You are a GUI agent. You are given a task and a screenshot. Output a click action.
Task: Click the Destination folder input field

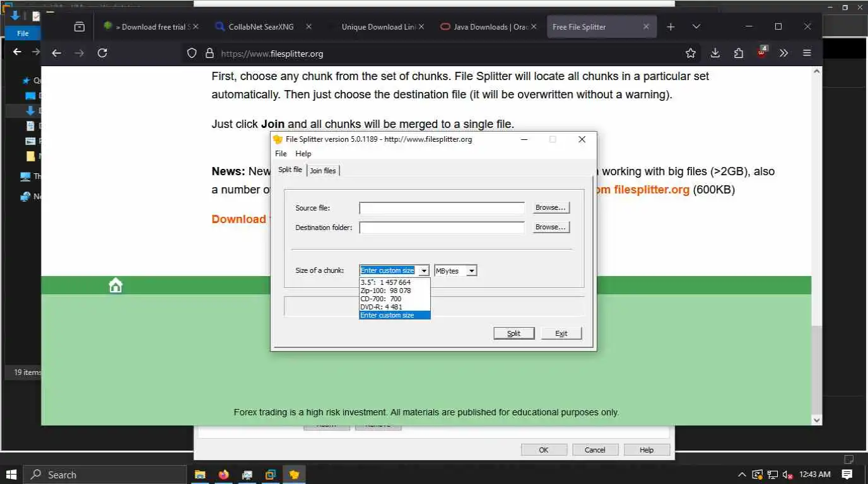pyautogui.click(x=442, y=228)
